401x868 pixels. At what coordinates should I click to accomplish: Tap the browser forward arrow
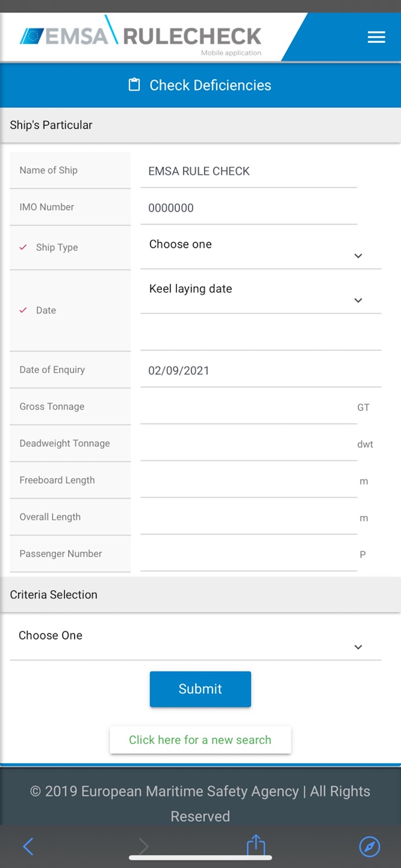point(144,846)
